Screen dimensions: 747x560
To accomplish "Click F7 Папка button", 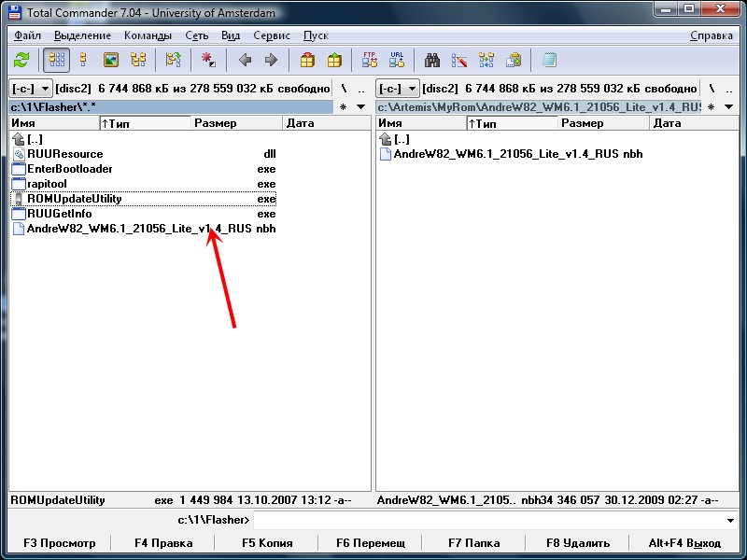I will click(x=474, y=543).
